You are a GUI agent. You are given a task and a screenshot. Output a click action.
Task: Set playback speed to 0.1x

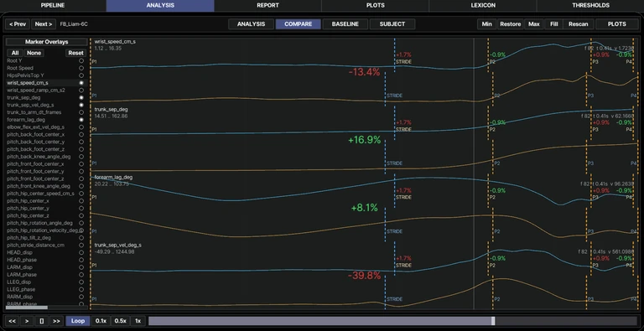(x=101, y=321)
